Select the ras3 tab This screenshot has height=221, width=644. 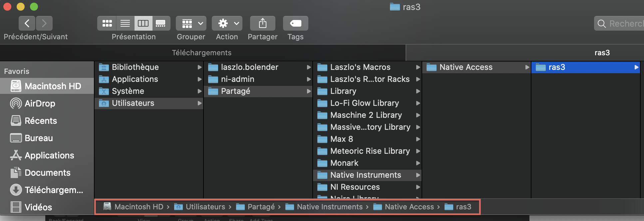[525, 53]
